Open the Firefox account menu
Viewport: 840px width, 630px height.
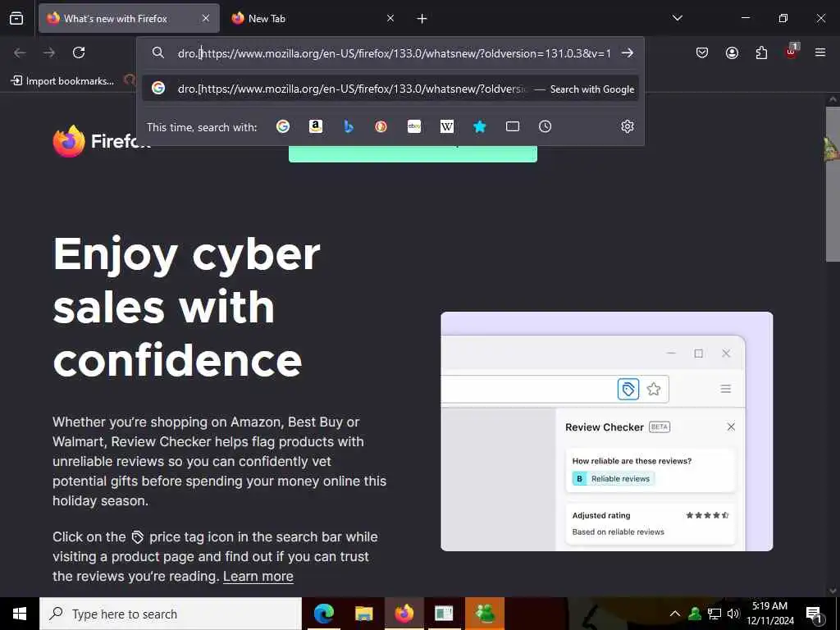tap(732, 52)
